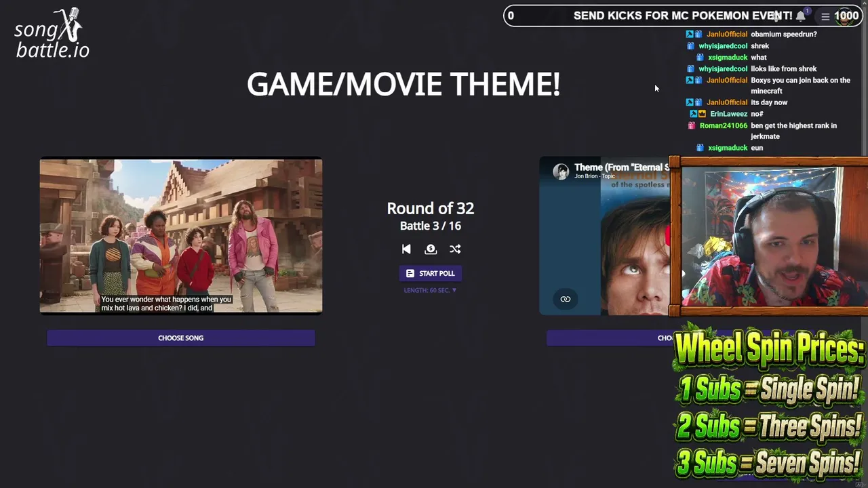Click username JanluOfficial beside 'obamium speedrun?'
The height and width of the screenshot is (488, 868).
[727, 34]
